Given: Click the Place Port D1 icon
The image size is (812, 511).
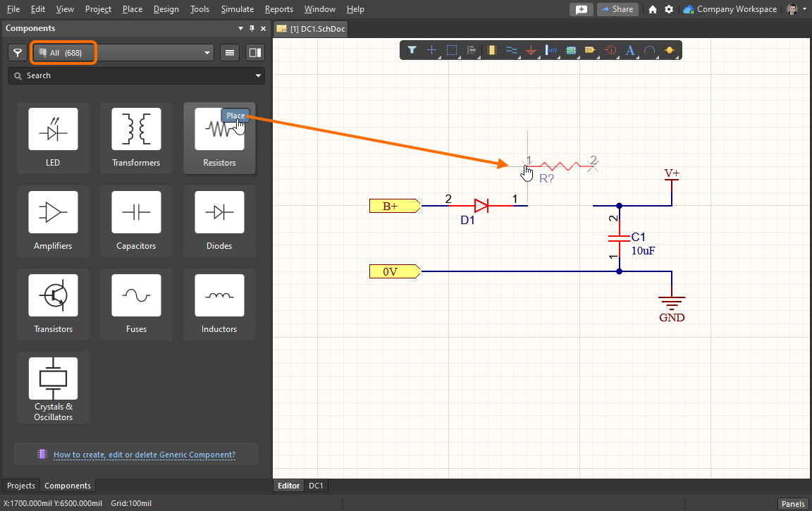Looking at the screenshot, I should [591, 50].
